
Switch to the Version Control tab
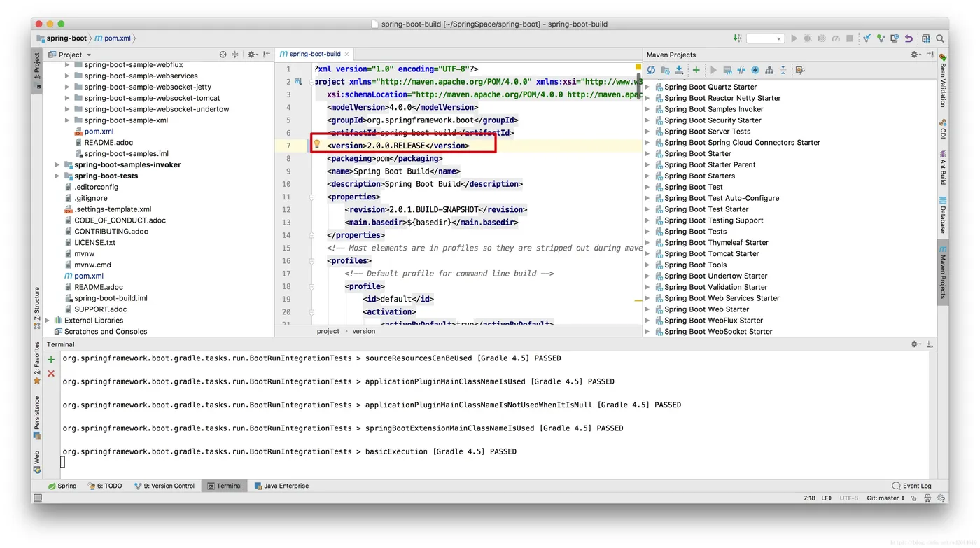(x=164, y=486)
